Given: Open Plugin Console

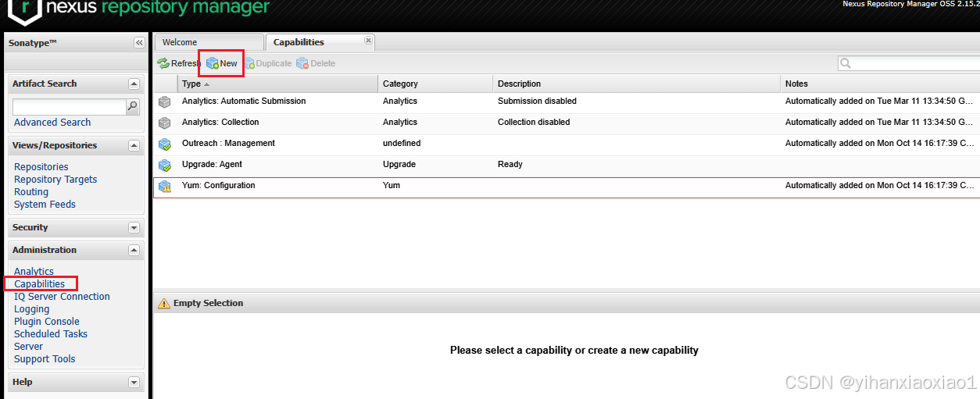Looking at the screenshot, I should [x=47, y=322].
